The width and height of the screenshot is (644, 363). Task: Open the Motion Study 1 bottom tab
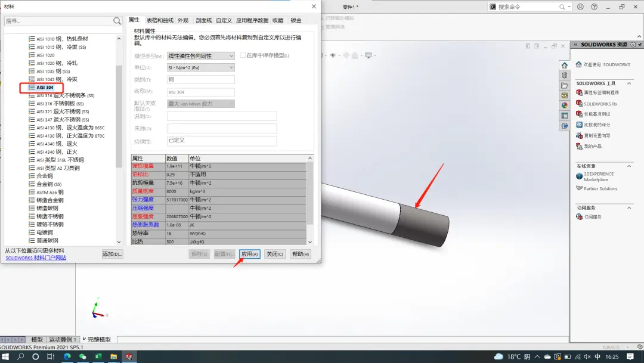[63, 339]
